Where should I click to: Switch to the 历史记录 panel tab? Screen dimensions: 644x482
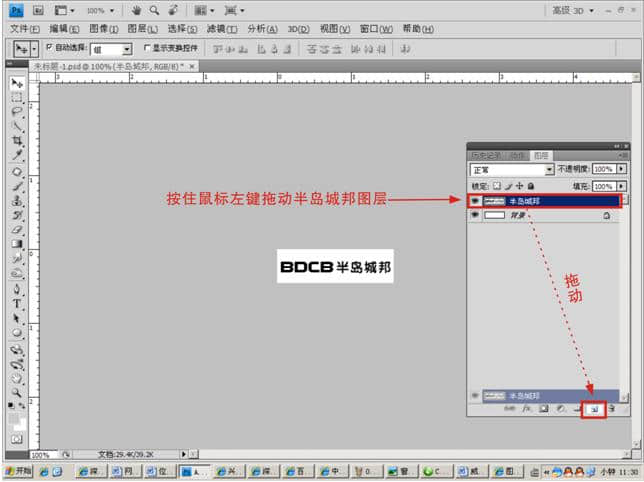(487, 155)
